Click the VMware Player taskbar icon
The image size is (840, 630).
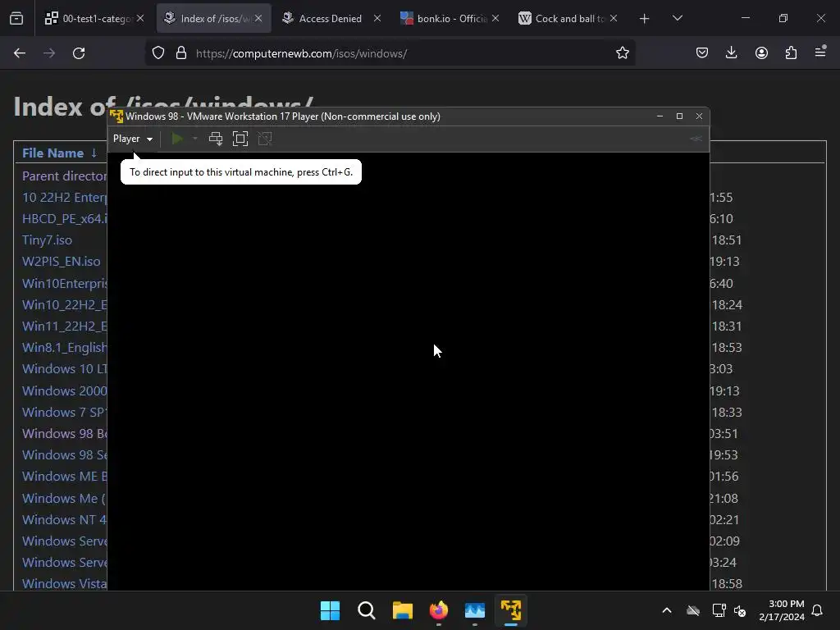[x=511, y=610]
